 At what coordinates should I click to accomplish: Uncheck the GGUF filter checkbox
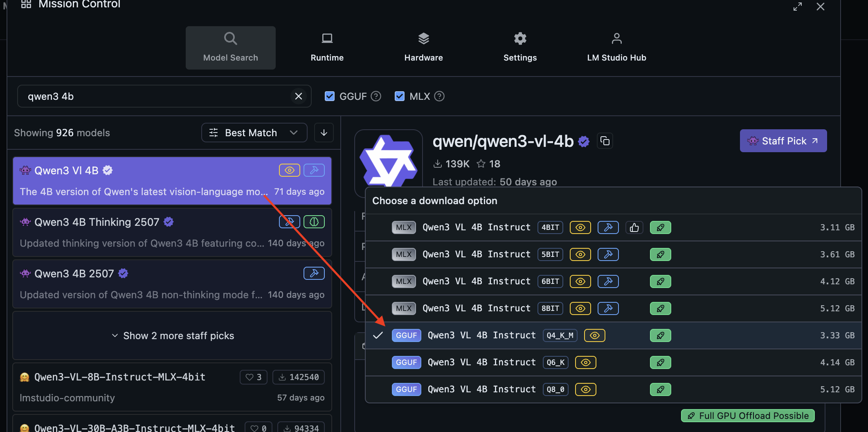tap(330, 96)
